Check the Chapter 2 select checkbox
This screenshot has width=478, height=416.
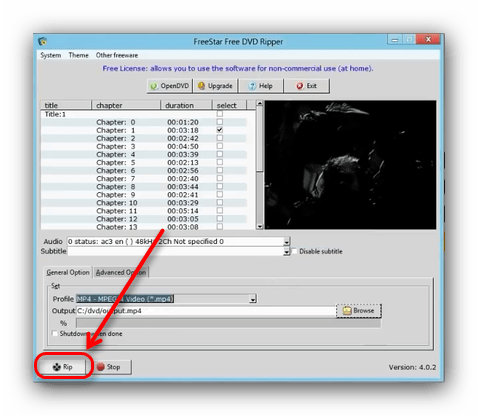pos(220,138)
